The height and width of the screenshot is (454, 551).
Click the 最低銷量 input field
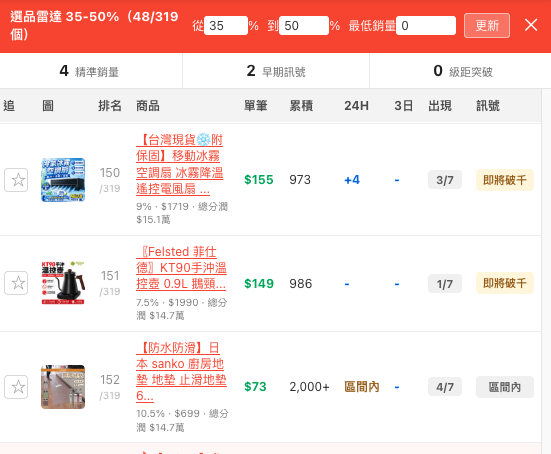tap(426, 25)
